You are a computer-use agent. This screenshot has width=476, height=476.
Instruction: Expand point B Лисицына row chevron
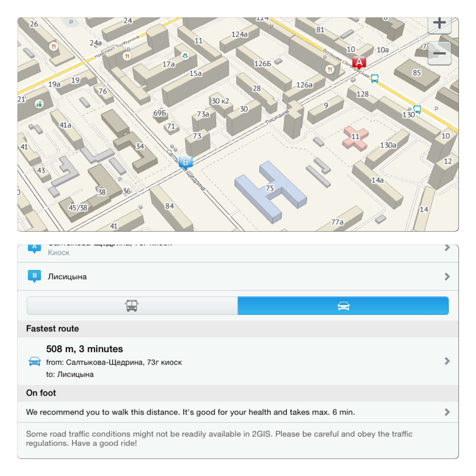(447, 276)
